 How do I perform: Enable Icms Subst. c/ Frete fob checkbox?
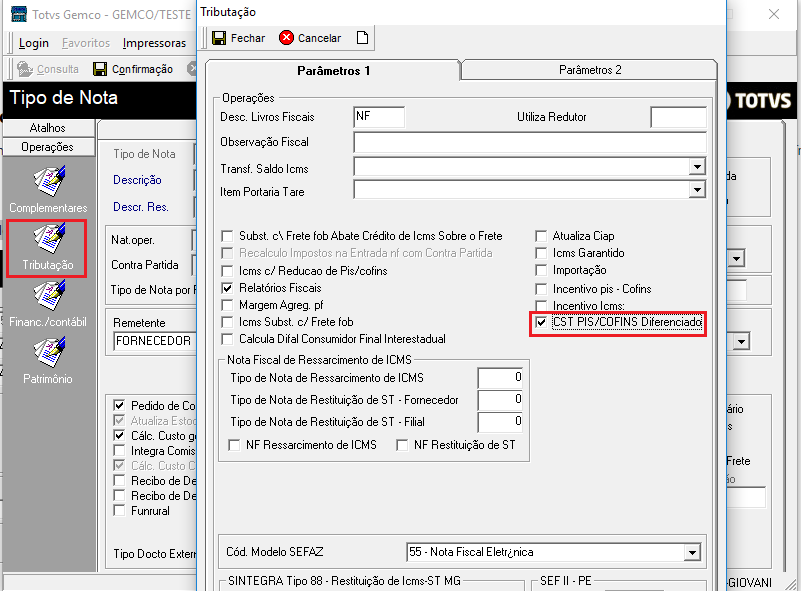click(x=227, y=322)
